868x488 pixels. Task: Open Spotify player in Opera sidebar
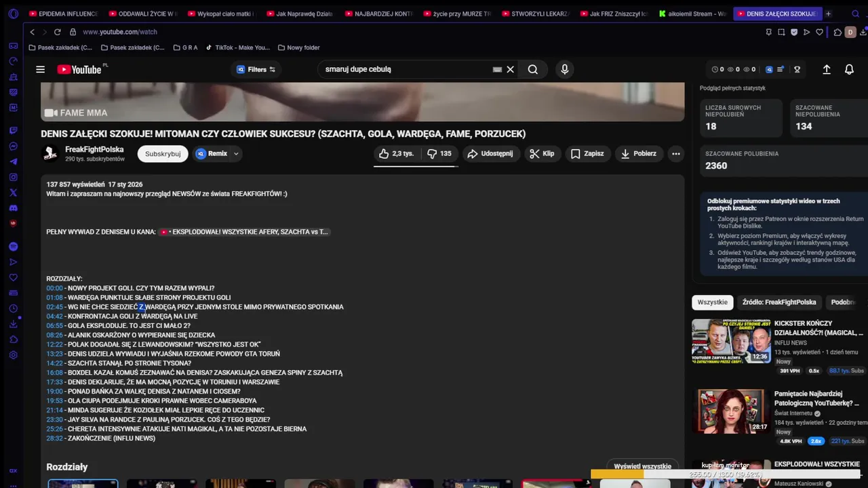pos(13,247)
